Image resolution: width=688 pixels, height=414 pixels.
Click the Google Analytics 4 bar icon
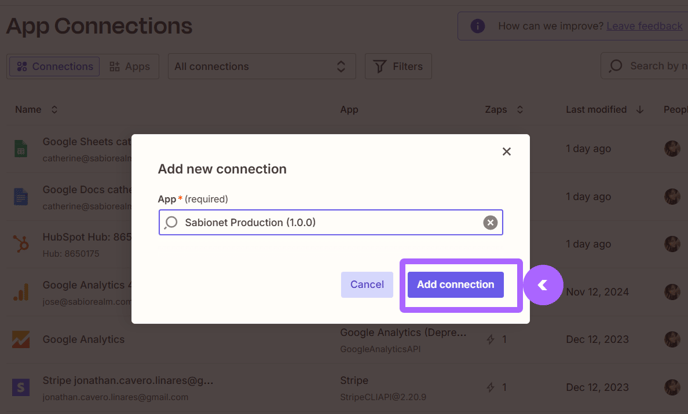point(21,292)
